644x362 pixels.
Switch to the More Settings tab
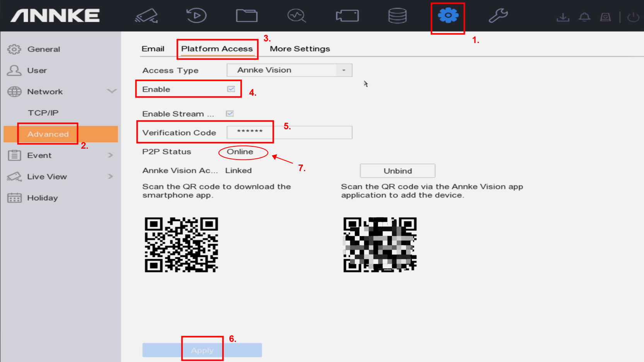click(300, 49)
